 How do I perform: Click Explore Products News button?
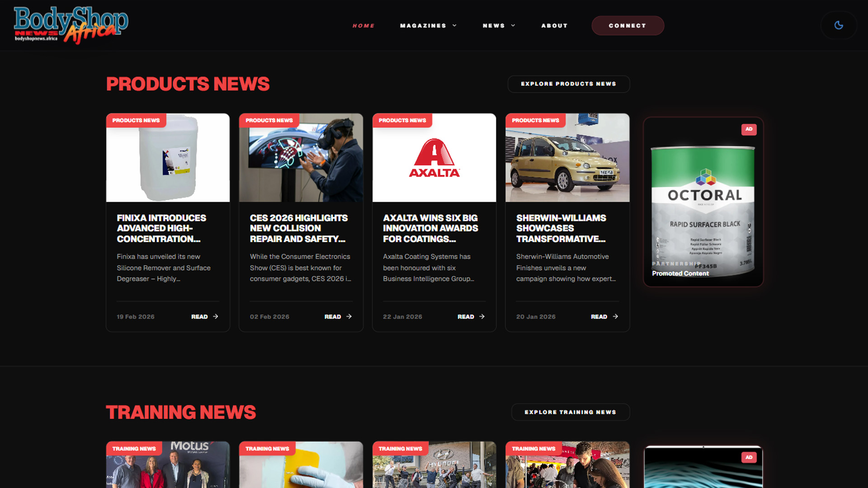[x=569, y=84]
